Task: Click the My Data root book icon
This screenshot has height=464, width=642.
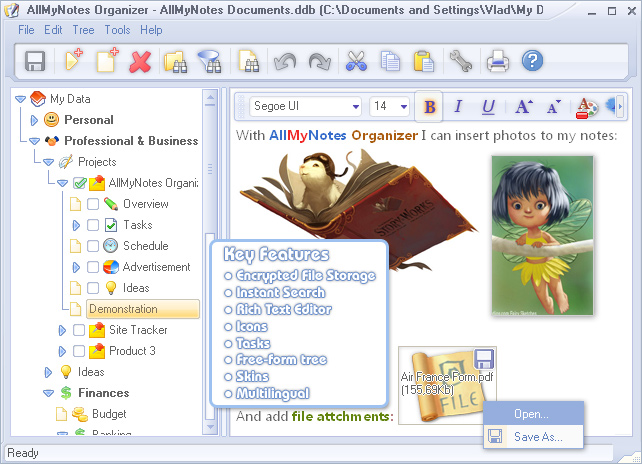Action: click(x=38, y=99)
